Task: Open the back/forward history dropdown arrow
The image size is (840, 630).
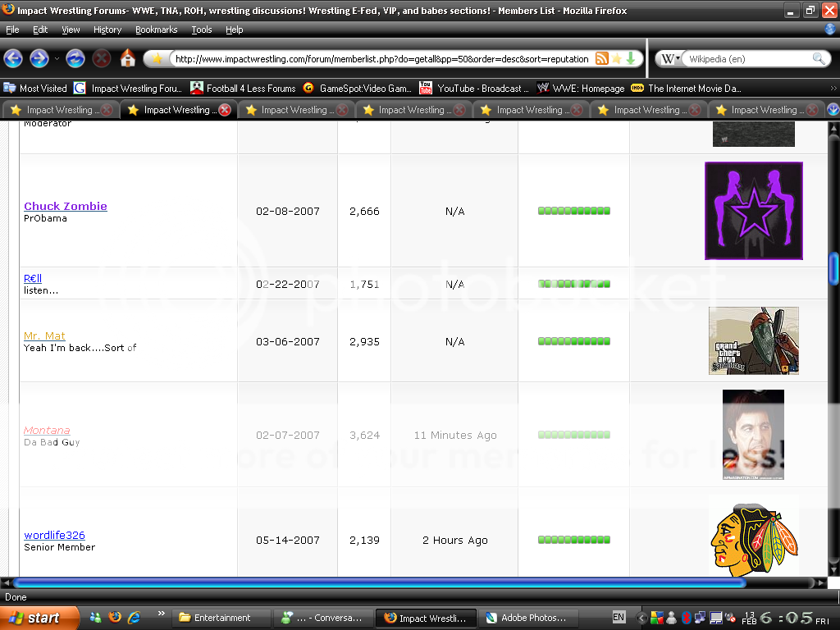Action: [x=57, y=59]
